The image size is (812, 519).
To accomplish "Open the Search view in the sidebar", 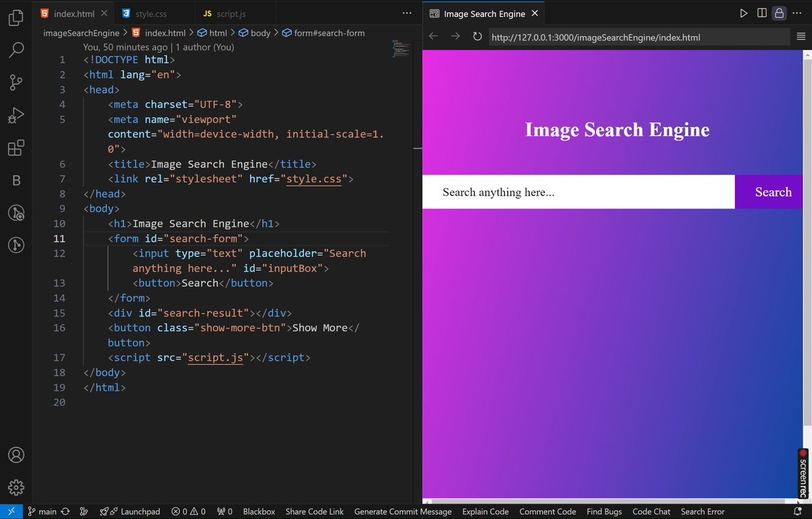I will (x=16, y=49).
